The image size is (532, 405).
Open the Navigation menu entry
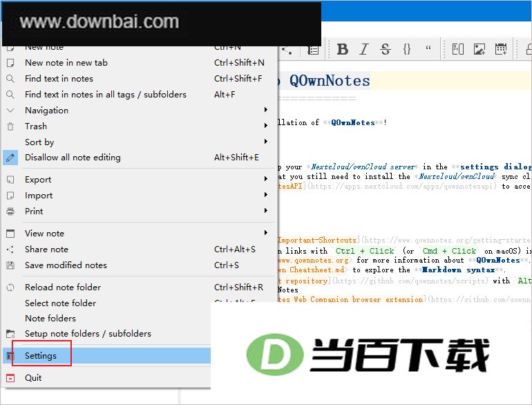[140, 111]
